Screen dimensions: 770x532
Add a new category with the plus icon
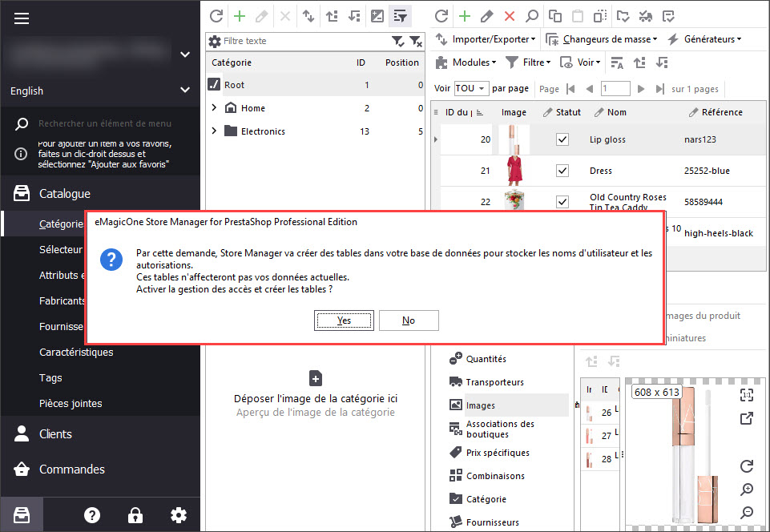tap(240, 16)
